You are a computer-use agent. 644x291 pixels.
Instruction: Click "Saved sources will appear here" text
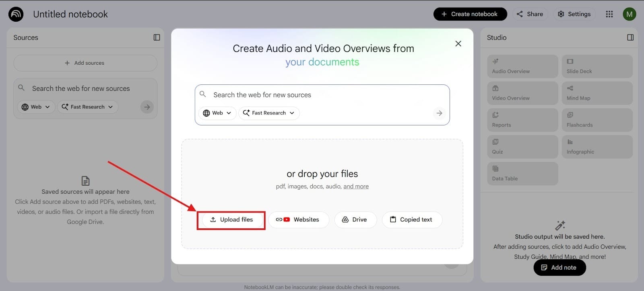(85, 192)
